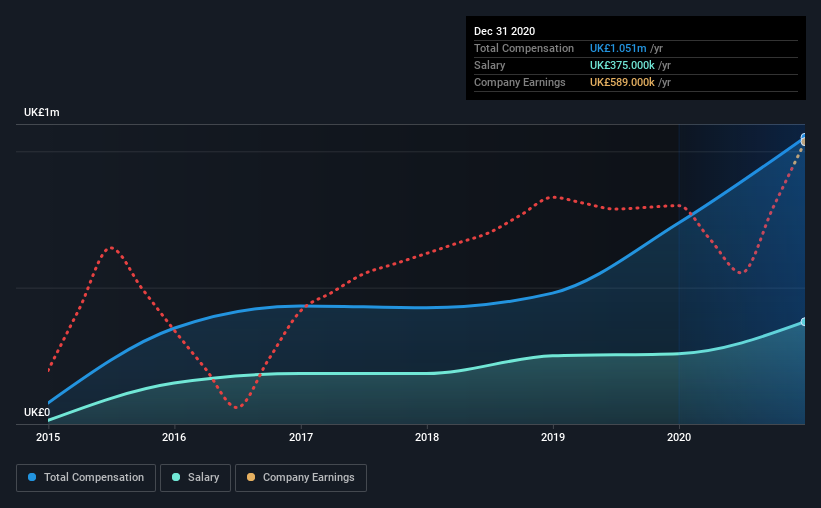Select the 2015 x-axis label

coord(48,437)
